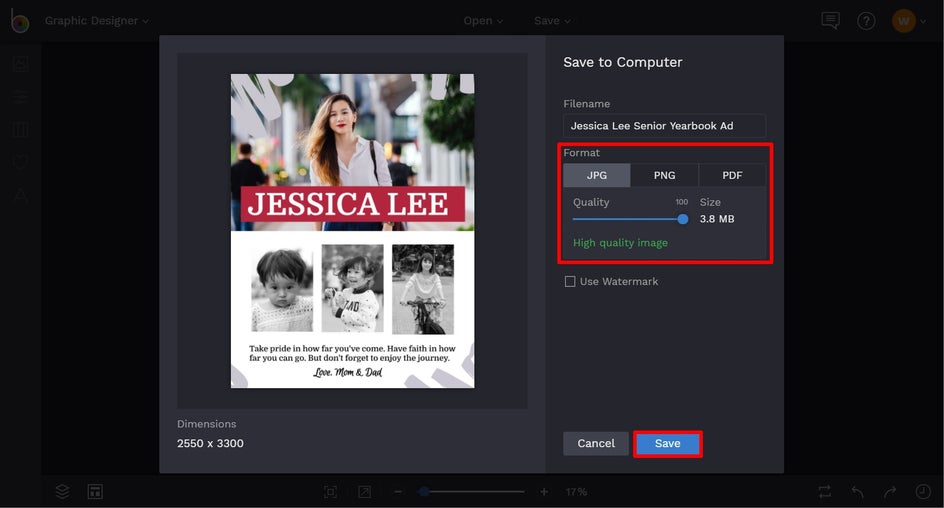The image size is (944, 508).
Task: Select the JPG format tab
Action: [597, 175]
